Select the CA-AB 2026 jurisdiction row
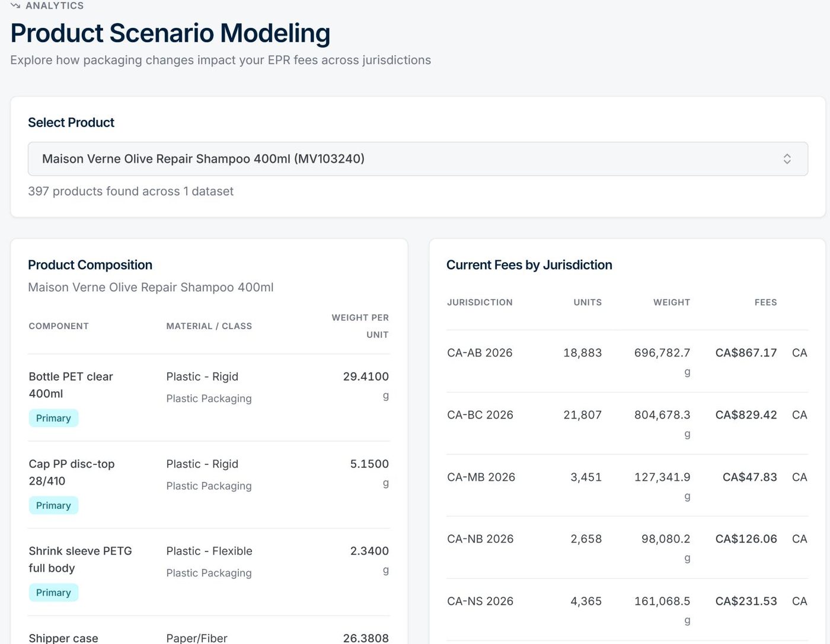Viewport: 830px width, 644px height. click(x=627, y=361)
